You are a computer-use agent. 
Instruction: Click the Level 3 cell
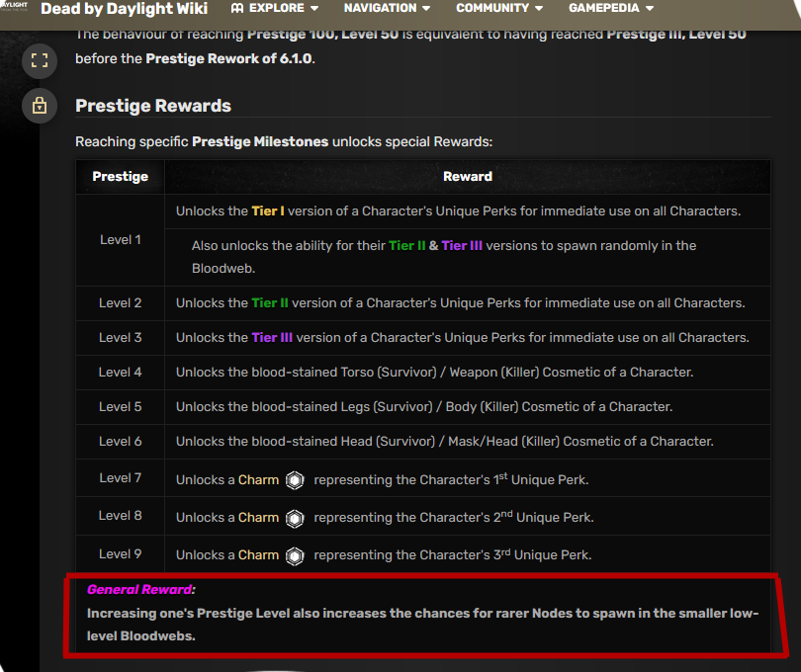coord(120,338)
